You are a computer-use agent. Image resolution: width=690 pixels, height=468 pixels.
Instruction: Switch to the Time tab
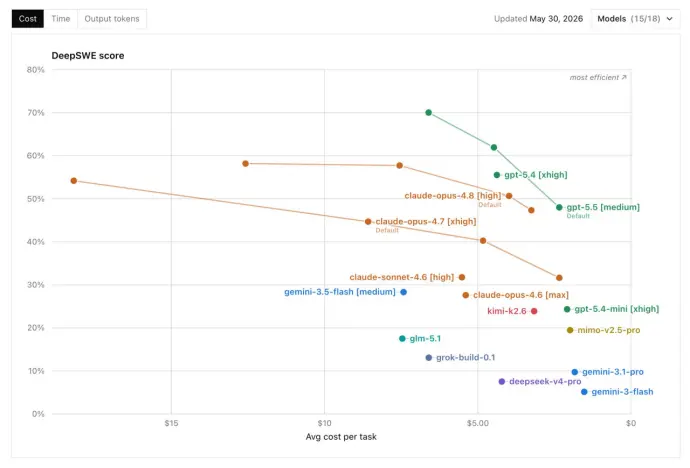pyautogui.click(x=61, y=19)
